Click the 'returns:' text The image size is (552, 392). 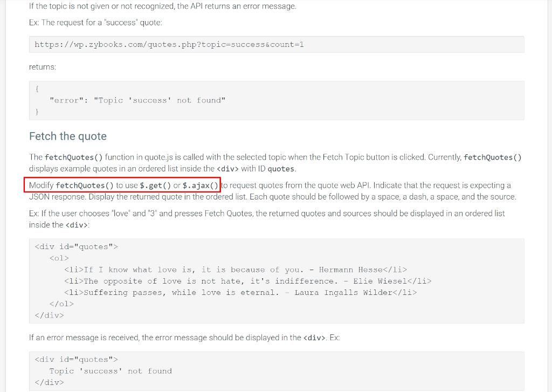(42, 67)
